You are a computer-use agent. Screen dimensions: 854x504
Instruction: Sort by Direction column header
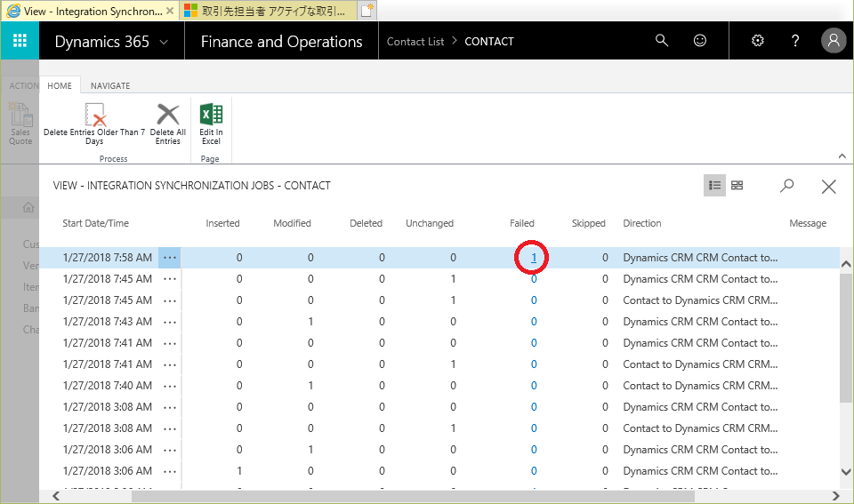641,223
